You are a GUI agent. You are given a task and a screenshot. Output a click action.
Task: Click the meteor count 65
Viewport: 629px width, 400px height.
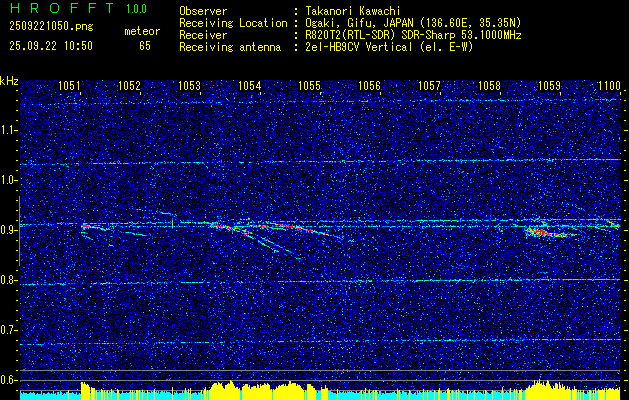145,46
